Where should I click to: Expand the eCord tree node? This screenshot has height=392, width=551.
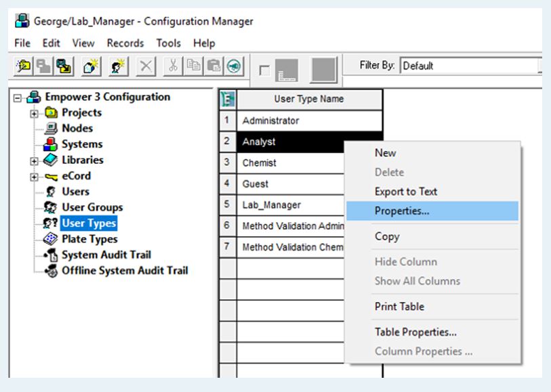click(x=34, y=177)
